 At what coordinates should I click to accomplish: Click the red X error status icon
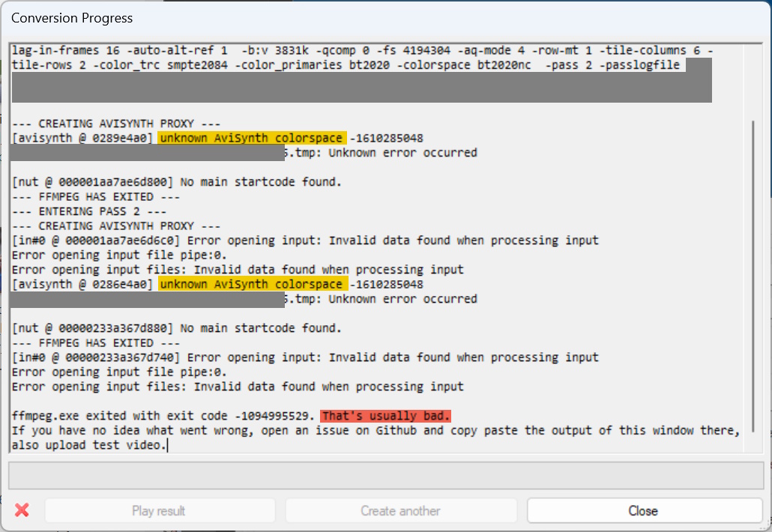22,510
